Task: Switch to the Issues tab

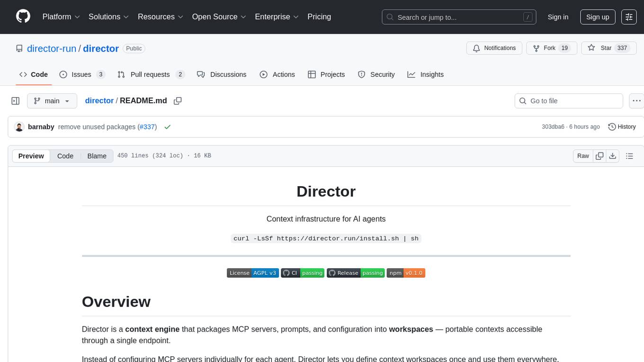Action: pyautogui.click(x=82, y=74)
